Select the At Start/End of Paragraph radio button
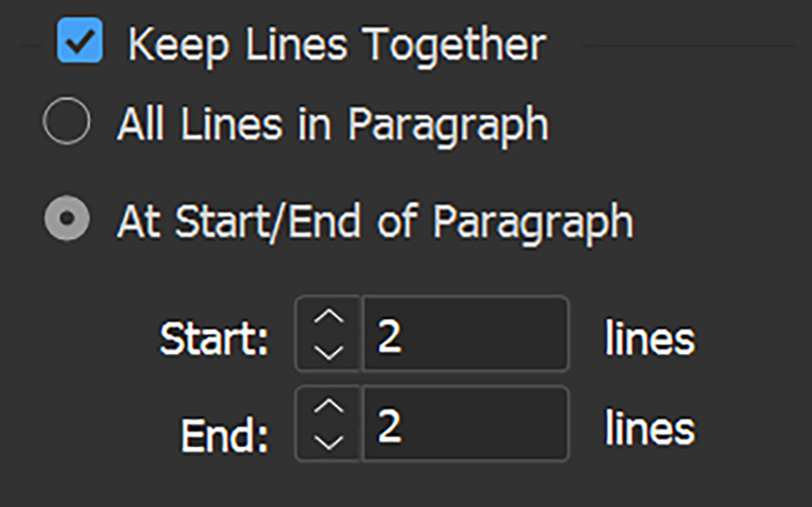Image resolution: width=812 pixels, height=507 pixels. point(66,219)
